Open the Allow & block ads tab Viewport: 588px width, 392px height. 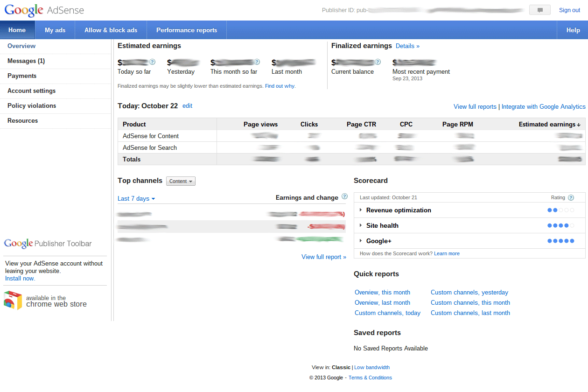111,30
